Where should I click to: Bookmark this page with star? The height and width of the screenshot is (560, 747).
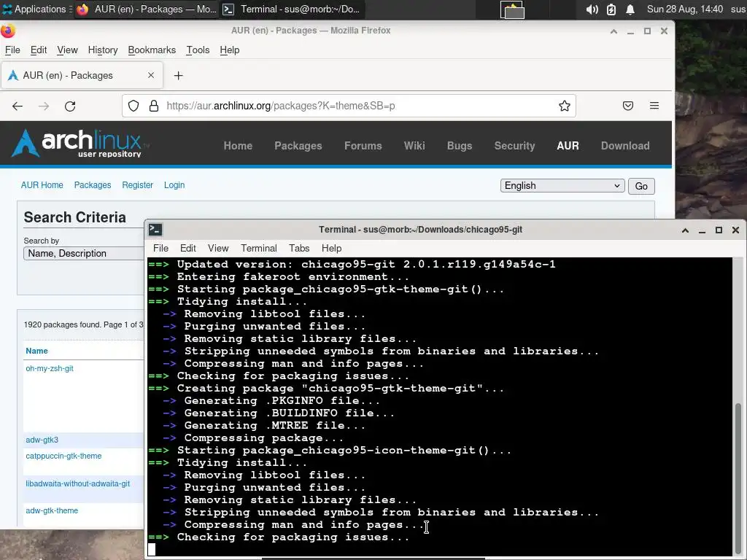[x=565, y=106]
